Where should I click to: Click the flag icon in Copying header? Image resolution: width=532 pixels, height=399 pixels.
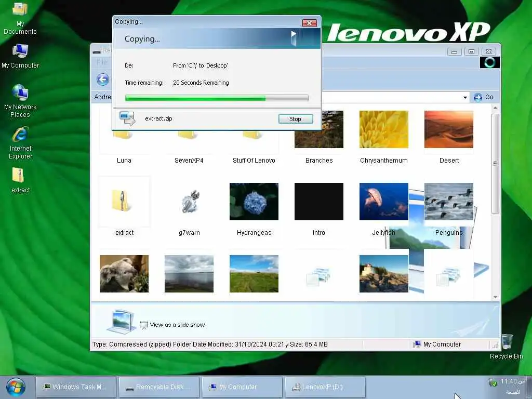pyautogui.click(x=294, y=38)
